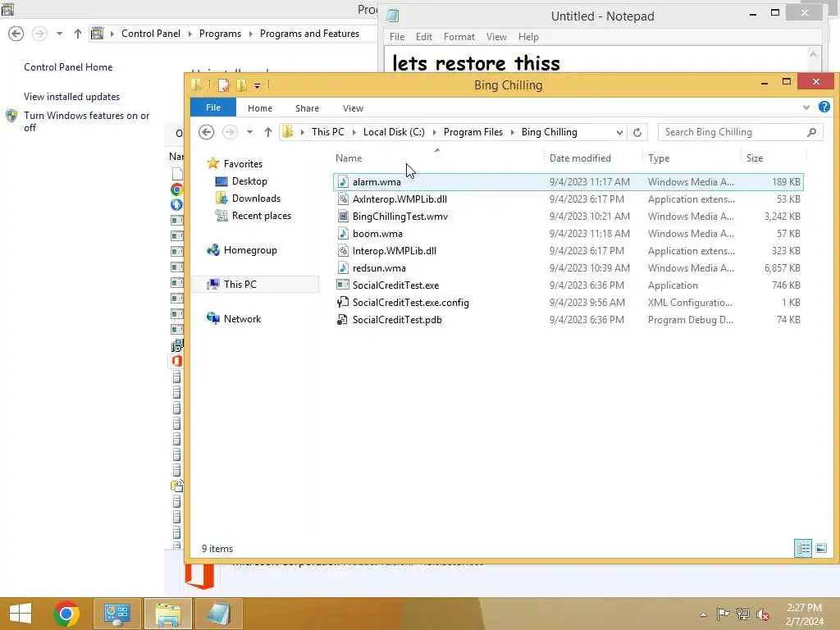Open Favorites in navigation pane
Image resolution: width=840 pixels, height=630 pixels.
[243, 164]
